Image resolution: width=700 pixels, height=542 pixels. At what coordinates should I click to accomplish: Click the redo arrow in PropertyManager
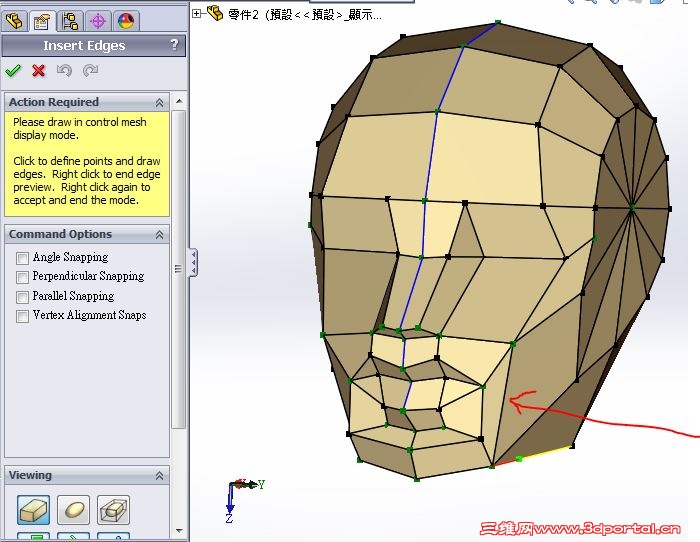click(x=90, y=71)
